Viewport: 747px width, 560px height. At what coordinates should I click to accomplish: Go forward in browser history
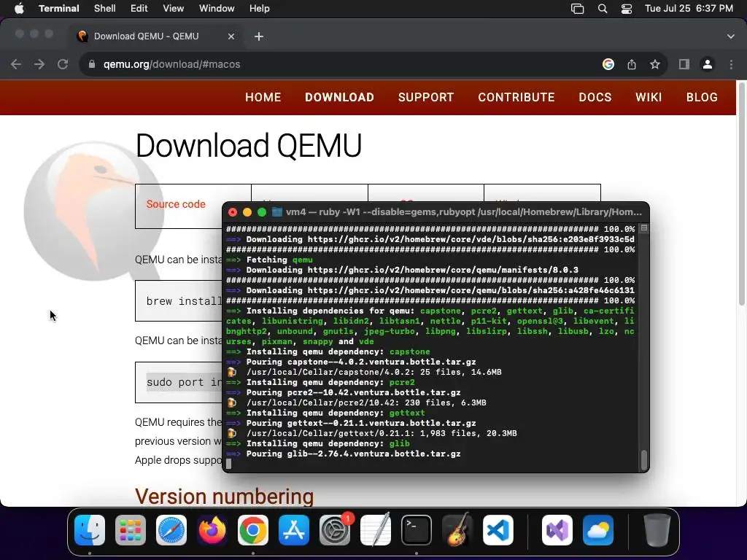click(x=39, y=64)
